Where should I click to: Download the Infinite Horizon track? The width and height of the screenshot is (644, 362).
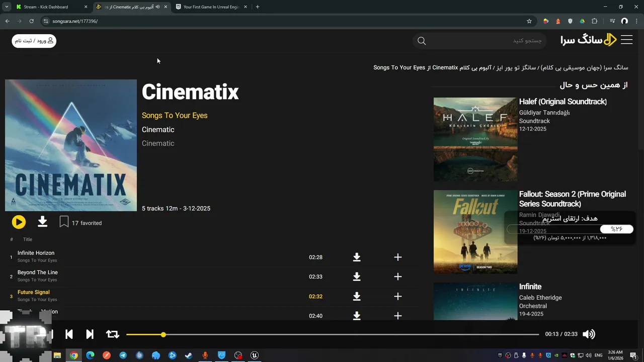pyautogui.click(x=357, y=257)
